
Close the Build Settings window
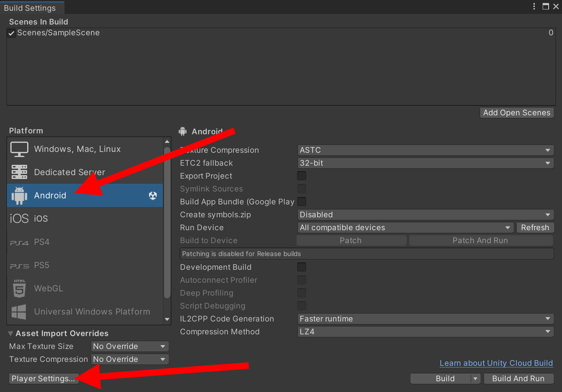[556, 6]
